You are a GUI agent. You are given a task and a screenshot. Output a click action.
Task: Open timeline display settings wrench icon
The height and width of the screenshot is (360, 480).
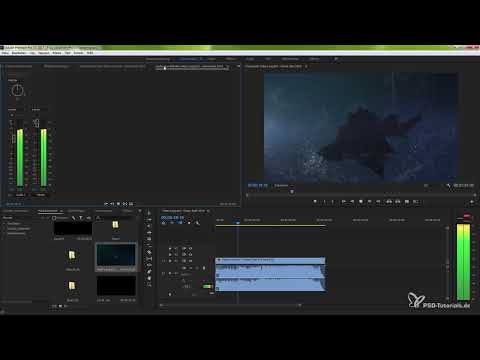click(x=198, y=223)
